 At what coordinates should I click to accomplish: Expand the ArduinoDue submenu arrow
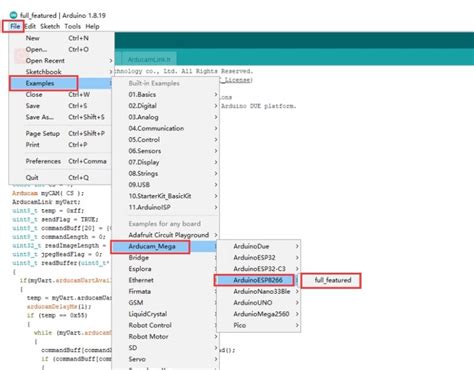tap(297, 246)
